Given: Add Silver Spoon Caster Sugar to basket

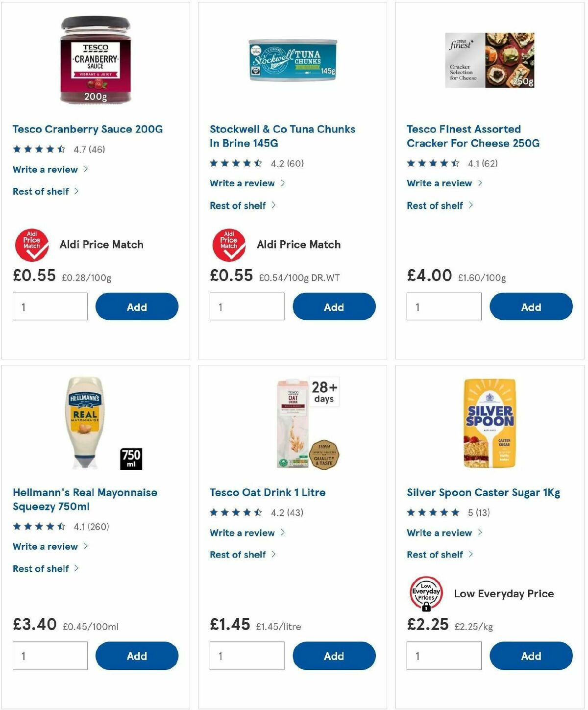Looking at the screenshot, I should point(531,656).
